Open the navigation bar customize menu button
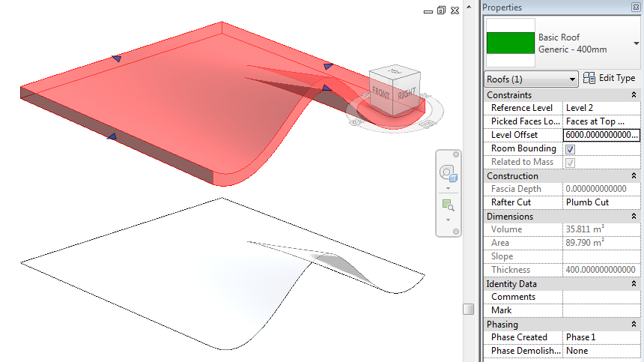Screen dimensions: 644x362 pyautogui.click(x=456, y=232)
